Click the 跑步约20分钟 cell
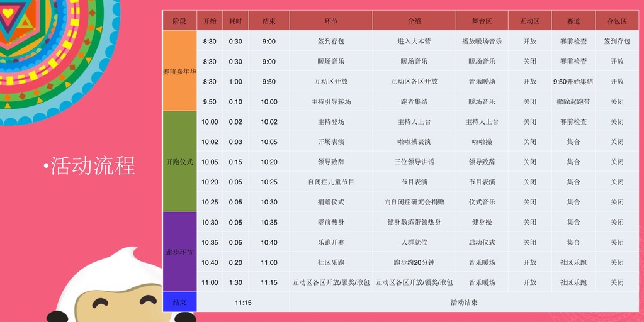The image size is (644, 322). (414, 262)
